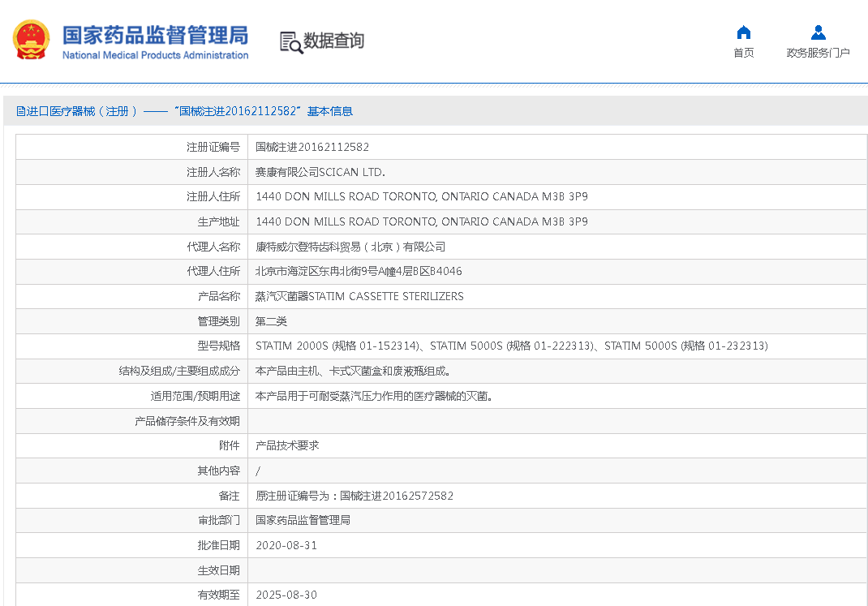Select the 第二类 management class value
868x606 pixels.
click(271, 321)
